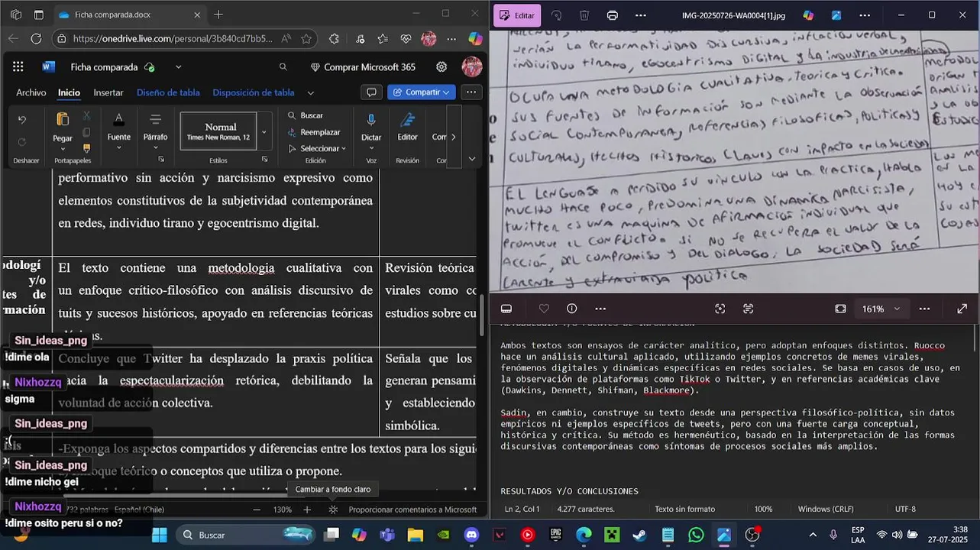Show image info in Photos
Image resolution: width=980 pixels, height=550 pixels.
(x=572, y=309)
